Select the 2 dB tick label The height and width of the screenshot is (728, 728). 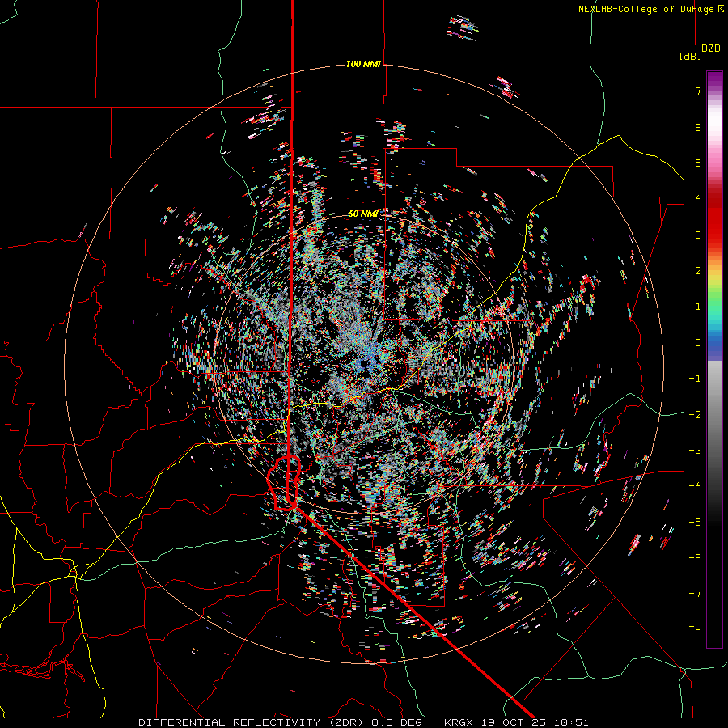[698, 271]
